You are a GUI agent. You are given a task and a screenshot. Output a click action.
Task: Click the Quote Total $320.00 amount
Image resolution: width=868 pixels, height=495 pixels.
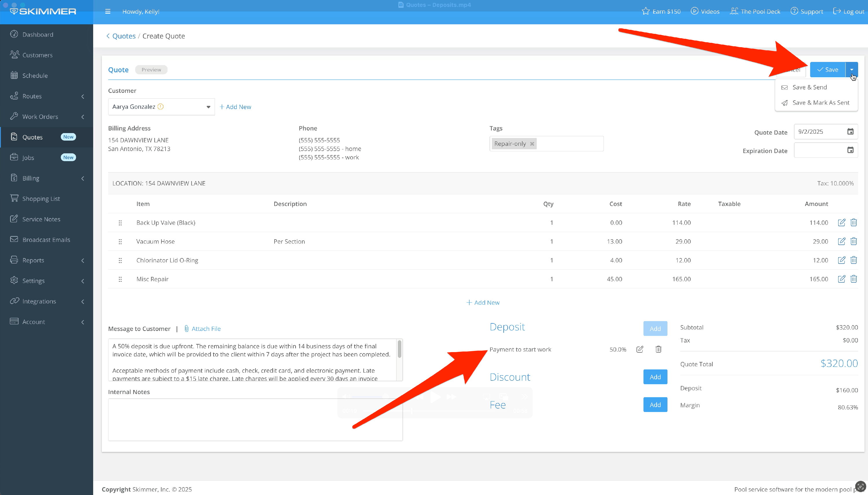(x=839, y=363)
